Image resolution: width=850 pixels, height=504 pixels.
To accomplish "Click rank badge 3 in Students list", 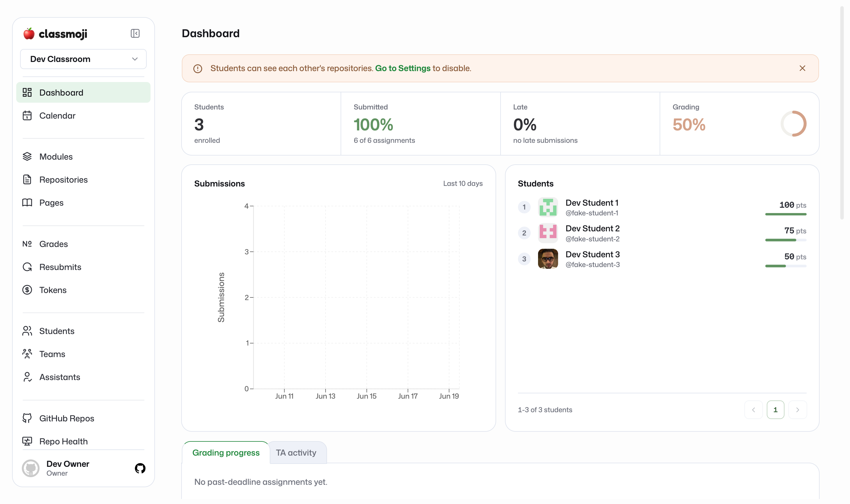I will 524,259.
